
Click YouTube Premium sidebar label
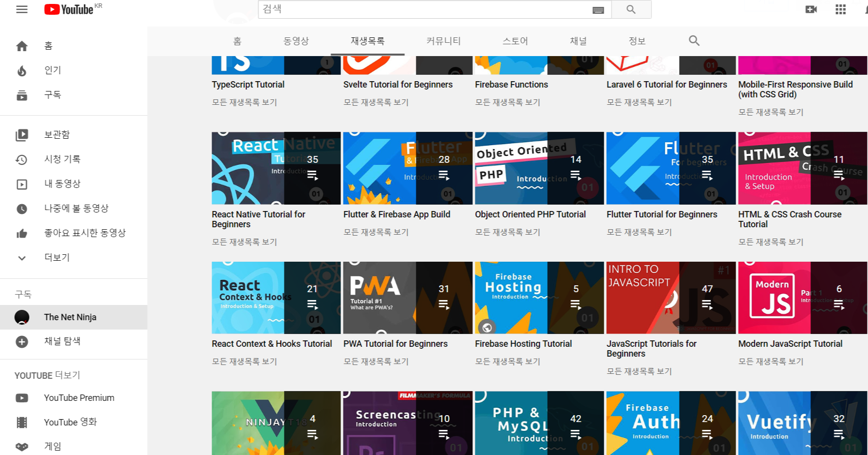pos(79,398)
